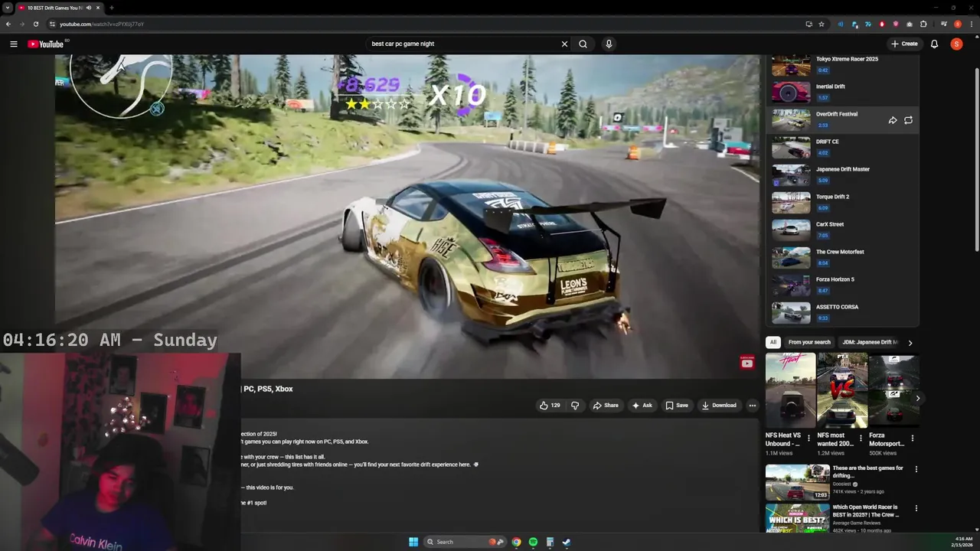Open the Ask AI button

click(x=642, y=406)
